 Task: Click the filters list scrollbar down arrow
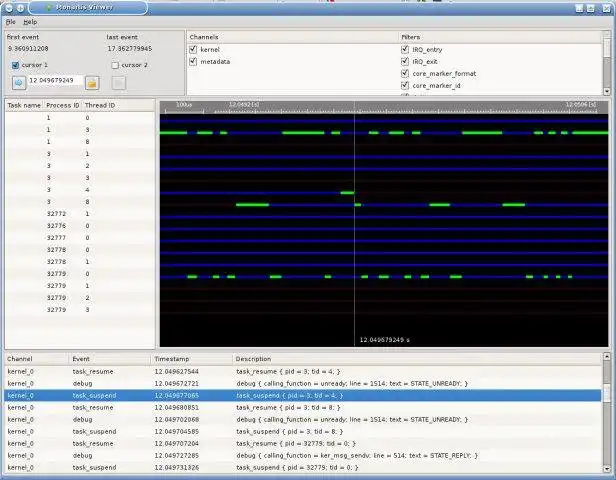point(607,91)
